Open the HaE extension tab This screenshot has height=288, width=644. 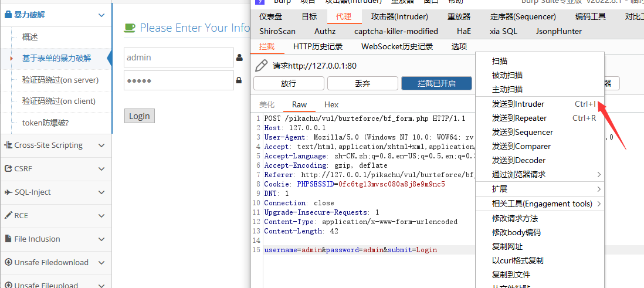[x=464, y=31]
